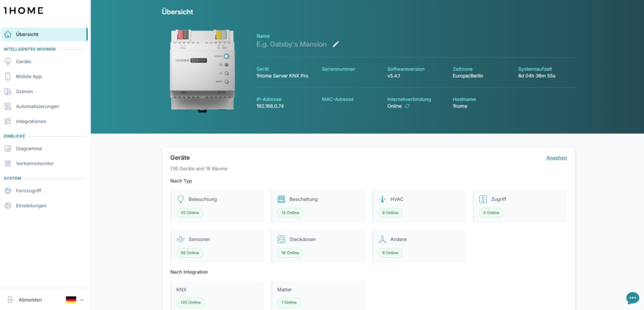
Task: Click the 9 Online HVAC badge
Action: [x=390, y=213]
